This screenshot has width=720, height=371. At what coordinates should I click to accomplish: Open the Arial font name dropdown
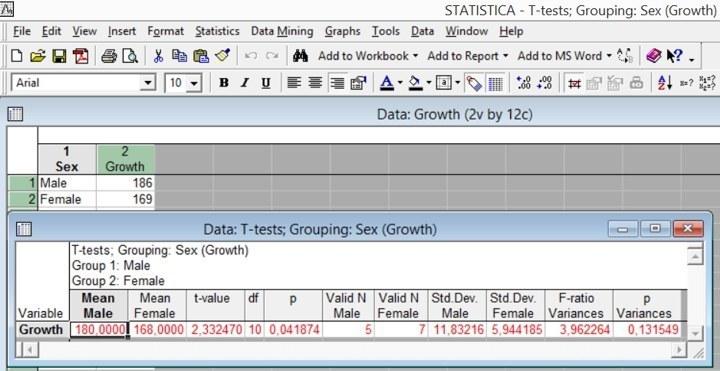tap(147, 83)
